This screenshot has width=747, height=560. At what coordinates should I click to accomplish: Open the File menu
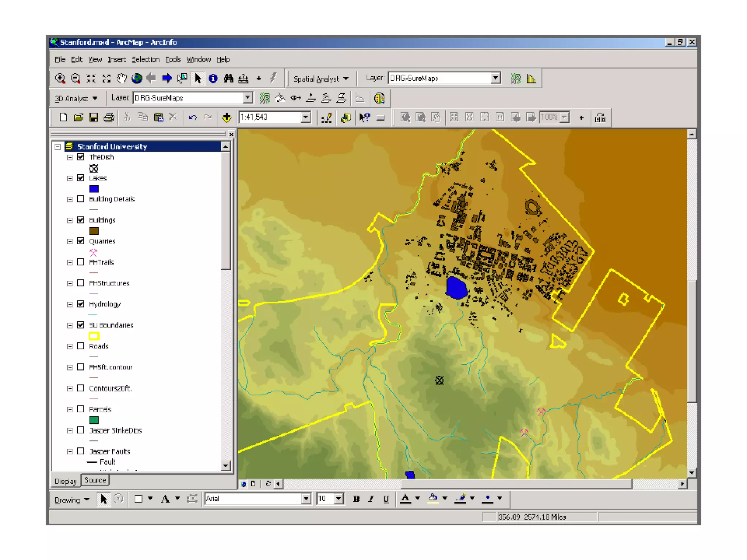[x=60, y=59]
